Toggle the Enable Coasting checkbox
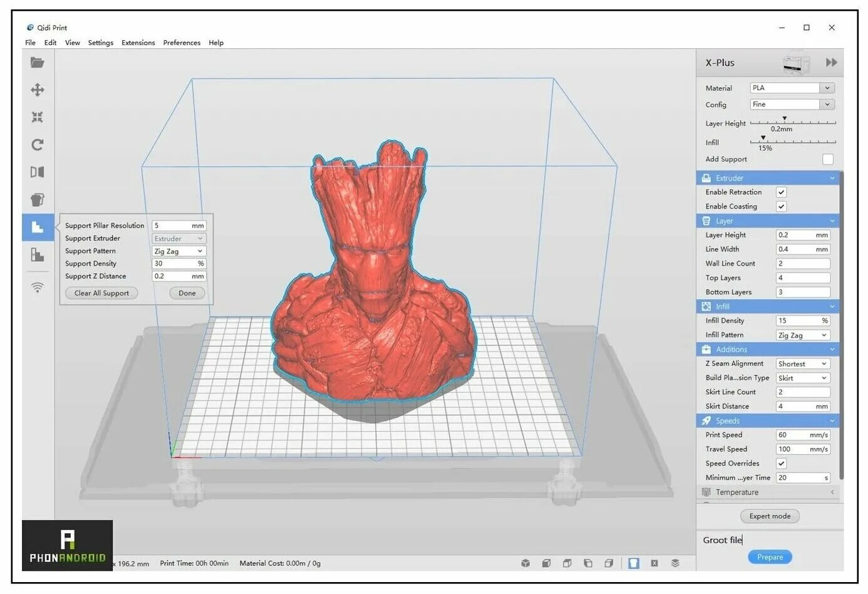 [782, 206]
